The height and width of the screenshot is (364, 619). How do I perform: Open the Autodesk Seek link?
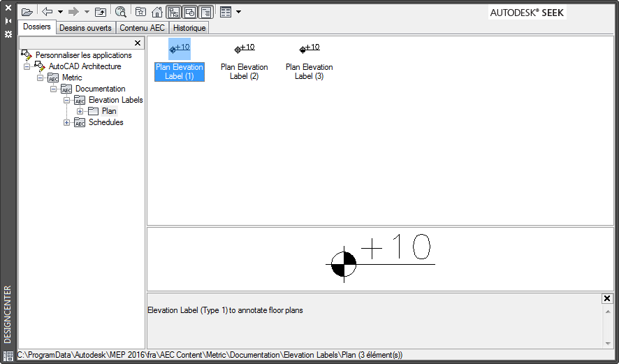coord(527,13)
